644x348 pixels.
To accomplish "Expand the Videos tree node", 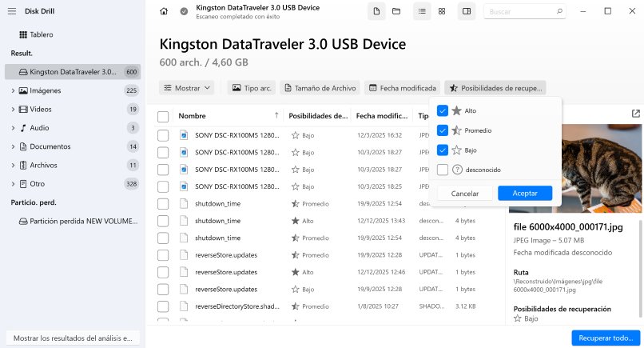I will tap(13, 109).
